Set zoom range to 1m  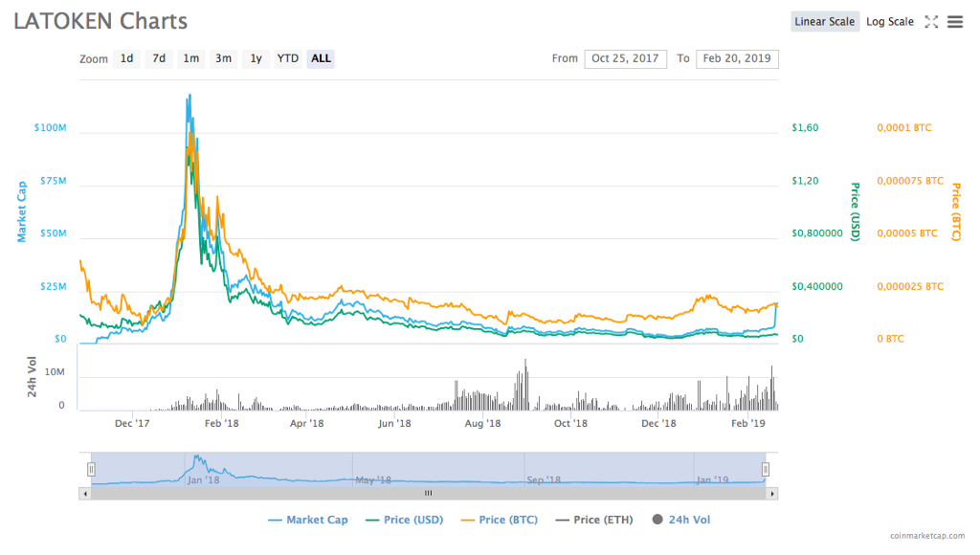[191, 58]
